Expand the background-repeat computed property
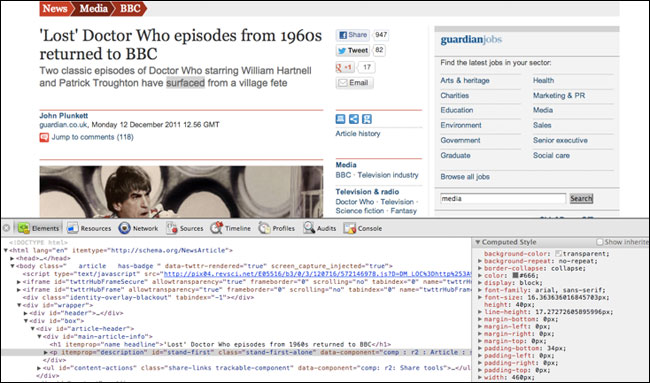This screenshot has height=383, width=650. tap(480, 261)
